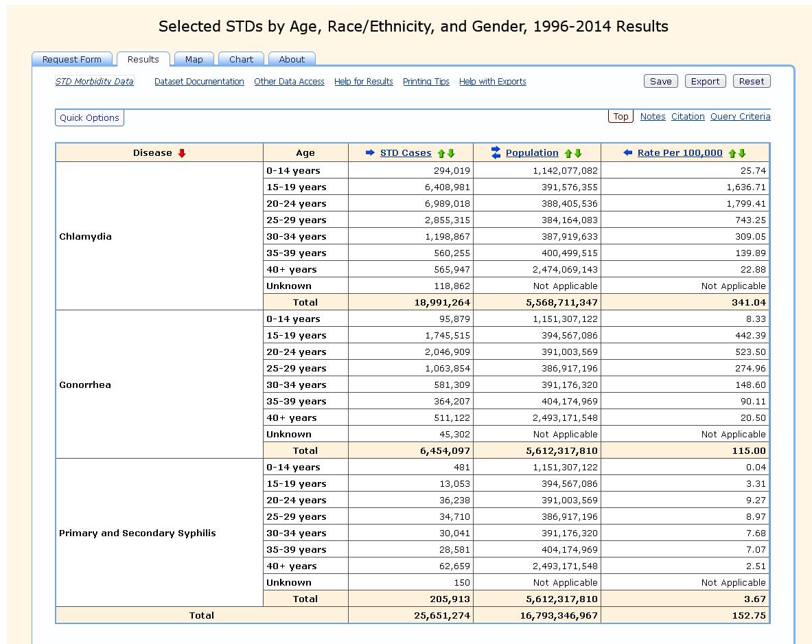Go to the Chart tab
Image resolution: width=812 pixels, height=644 pixels.
(x=241, y=60)
